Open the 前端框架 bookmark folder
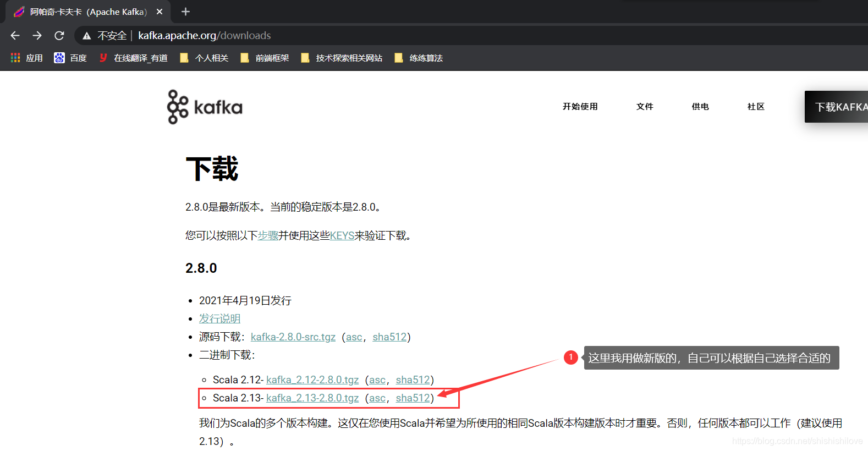This screenshot has width=868, height=451. point(265,58)
